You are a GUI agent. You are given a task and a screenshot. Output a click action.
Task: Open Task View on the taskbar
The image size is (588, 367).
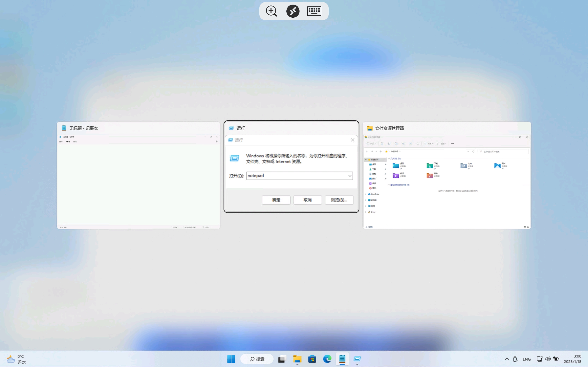click(x=282, y=359)
